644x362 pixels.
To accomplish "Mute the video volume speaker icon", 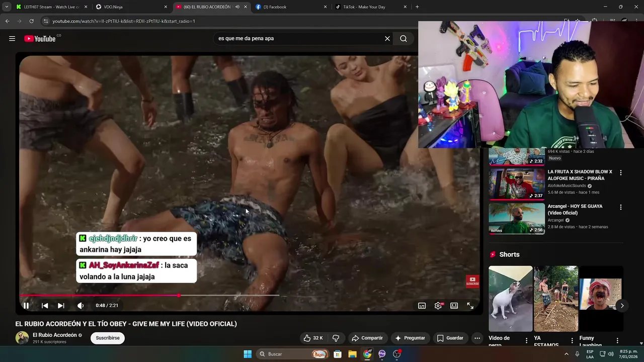I will pos(80,305).
